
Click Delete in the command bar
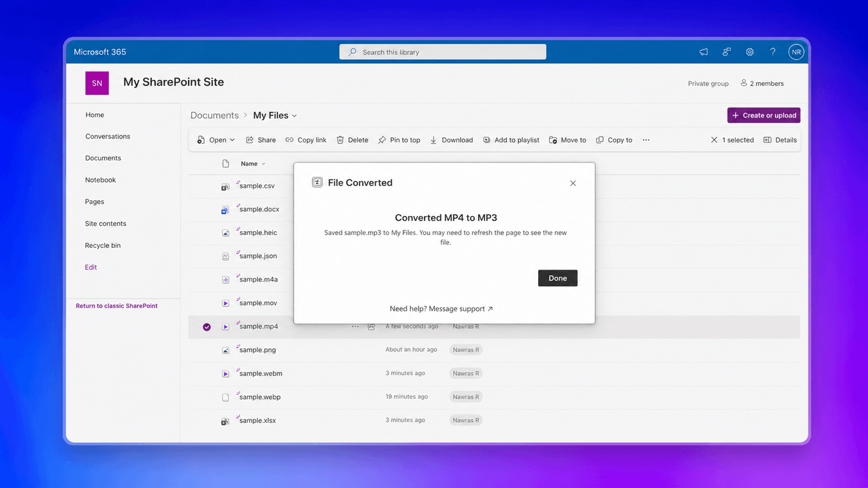pos(352,140)
